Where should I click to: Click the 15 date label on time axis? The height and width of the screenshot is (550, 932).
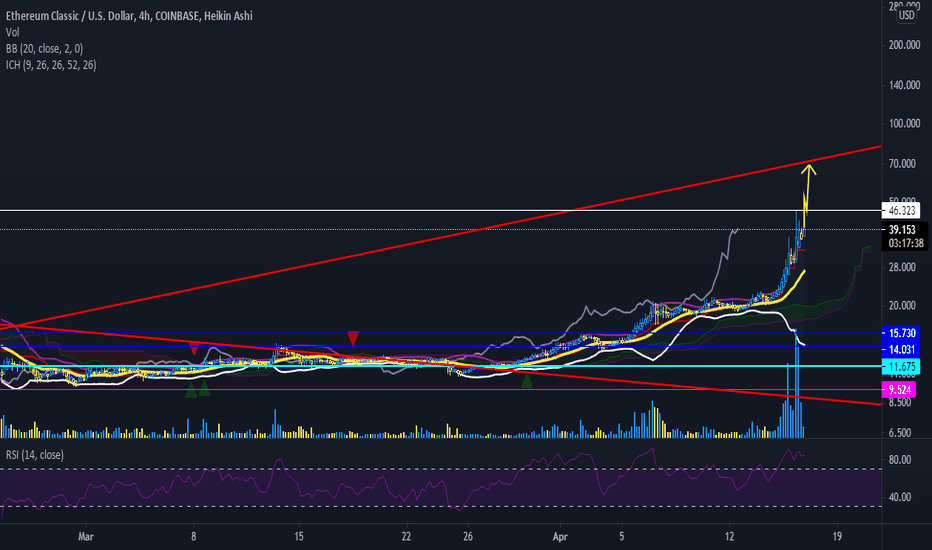[298, 536]
